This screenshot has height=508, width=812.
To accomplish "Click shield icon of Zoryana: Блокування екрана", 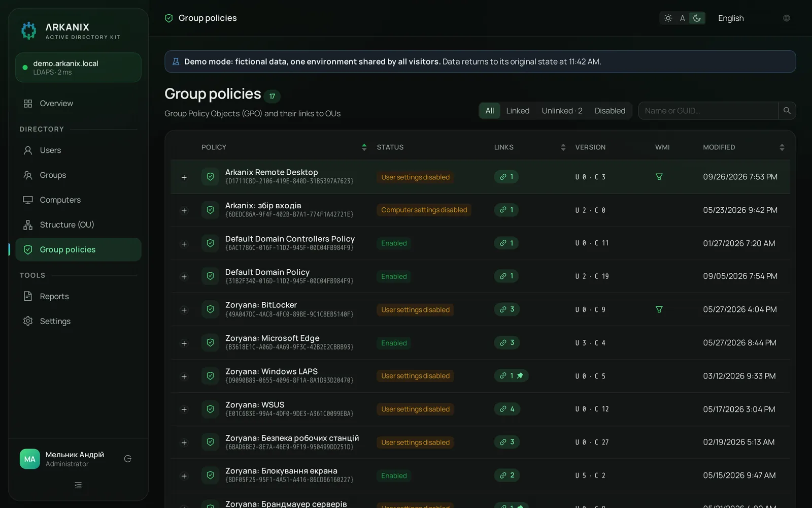I will pyautogui.click(x=210, y=475).
